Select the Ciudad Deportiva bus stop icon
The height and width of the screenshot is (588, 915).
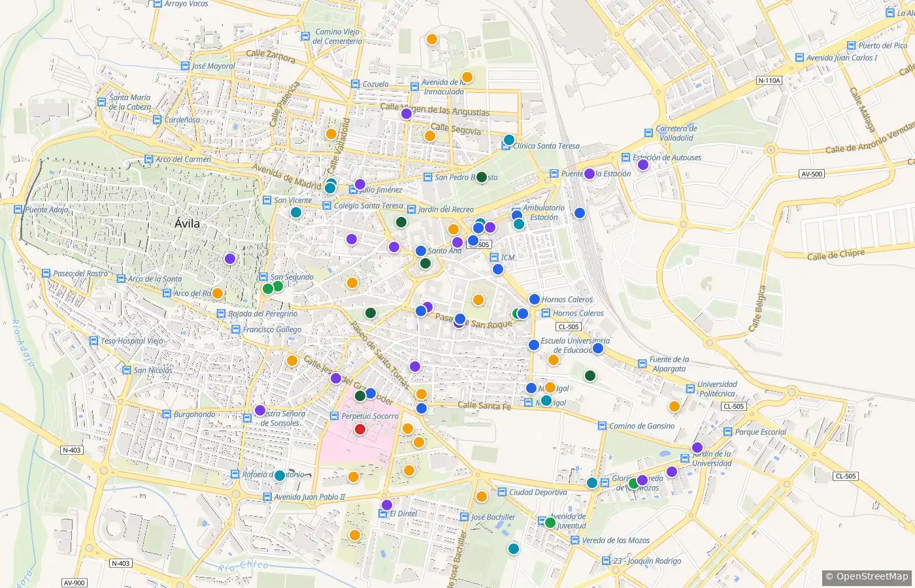[x=502, y=492]
